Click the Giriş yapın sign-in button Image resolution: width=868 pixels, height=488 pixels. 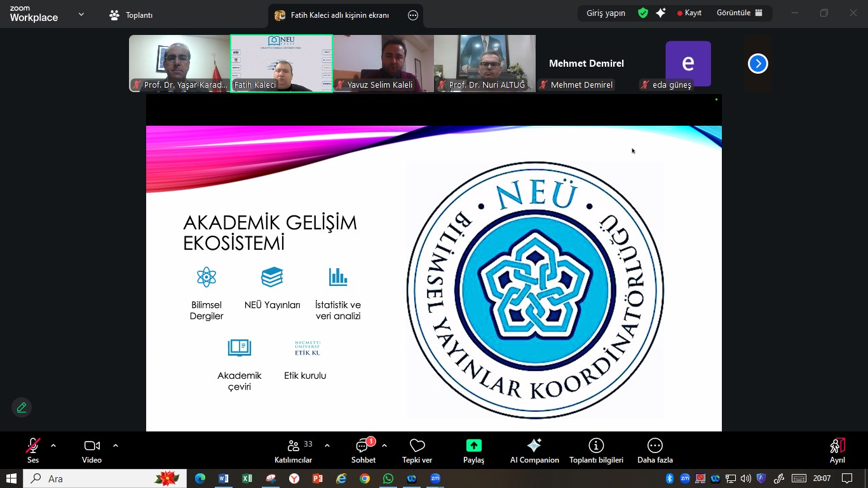click(x=606, y=13)
